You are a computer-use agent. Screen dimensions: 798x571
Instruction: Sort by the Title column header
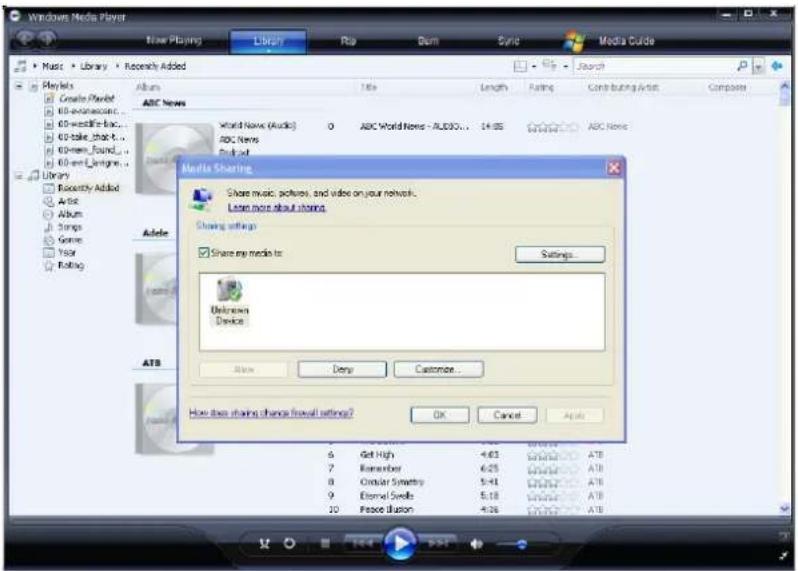(368, 88)
